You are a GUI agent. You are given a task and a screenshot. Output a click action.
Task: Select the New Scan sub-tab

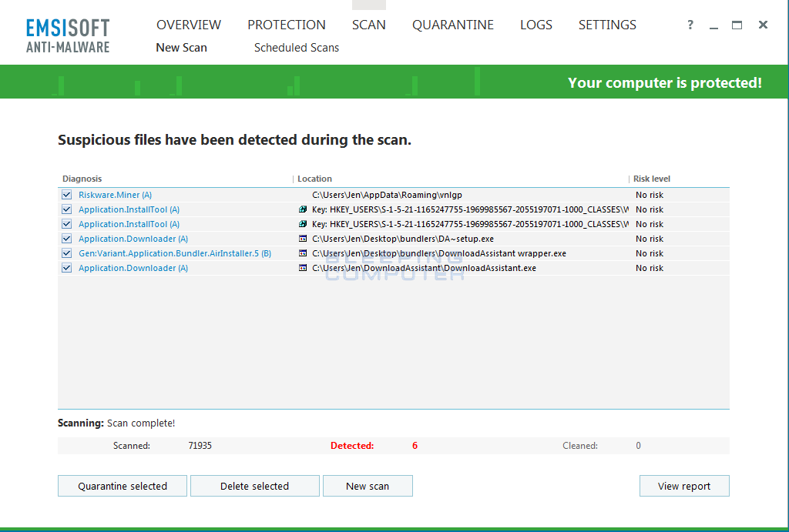[181, 47]
